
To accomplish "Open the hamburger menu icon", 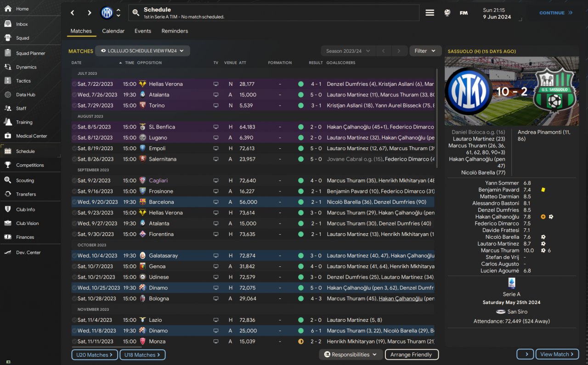I will [430, 13].
